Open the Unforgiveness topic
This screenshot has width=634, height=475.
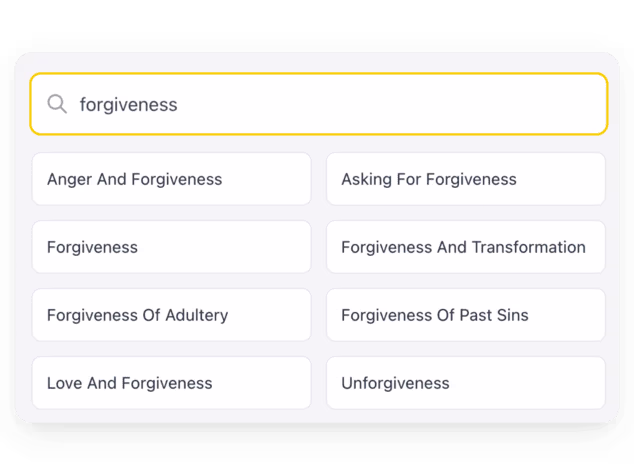(465, 383)
